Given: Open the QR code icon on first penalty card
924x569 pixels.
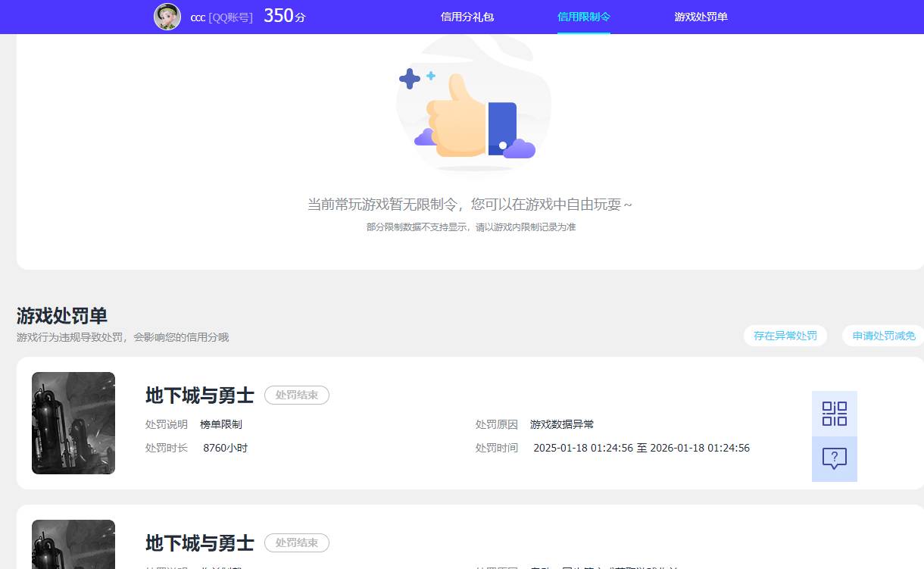Looking at the screenshot, I should point(834,414).
